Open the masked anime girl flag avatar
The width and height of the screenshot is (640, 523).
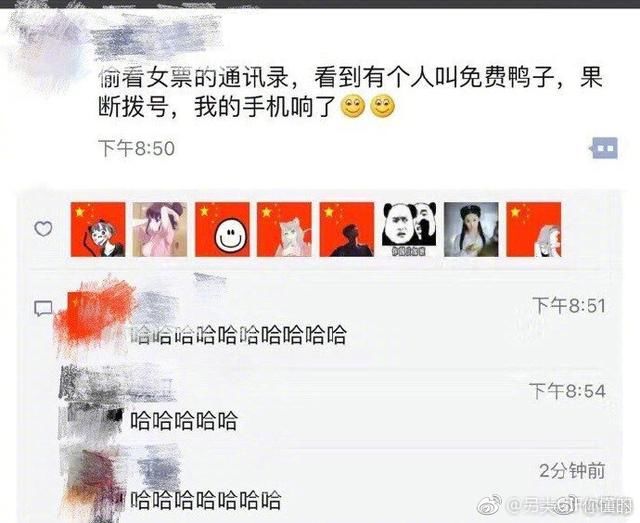pyautogui.click(x=98, y=229)
